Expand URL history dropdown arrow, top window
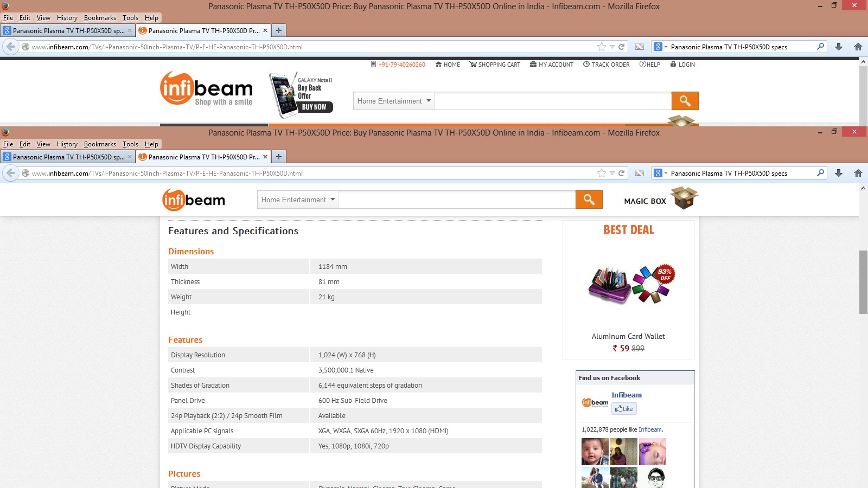Image resolution: width=868 pixels, height=488 pixels. [x=612, y=47]
